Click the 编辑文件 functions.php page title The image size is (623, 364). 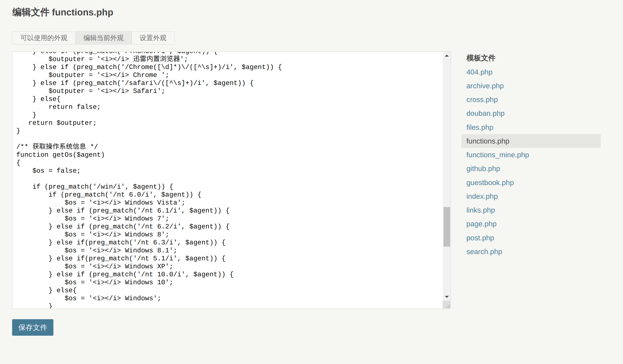63,12
